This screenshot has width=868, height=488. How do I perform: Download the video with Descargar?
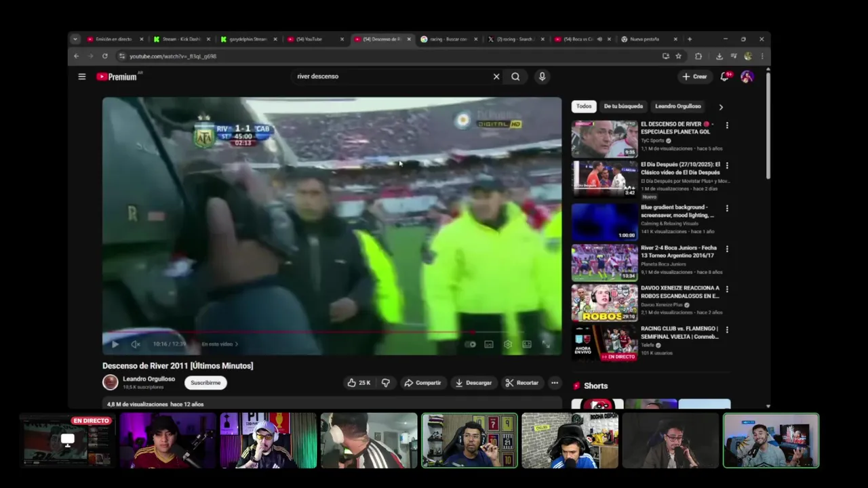click(x=473, y=383)
